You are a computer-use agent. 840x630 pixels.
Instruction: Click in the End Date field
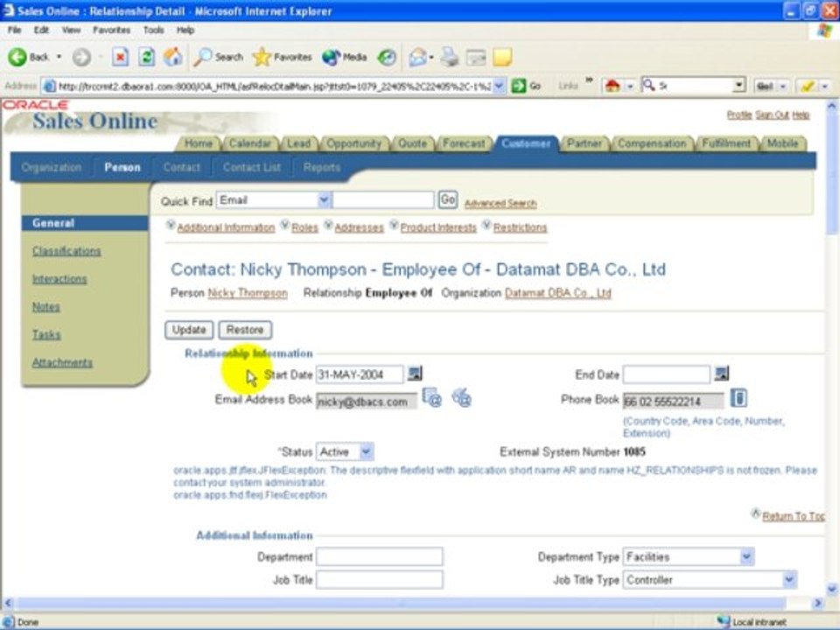667,374
